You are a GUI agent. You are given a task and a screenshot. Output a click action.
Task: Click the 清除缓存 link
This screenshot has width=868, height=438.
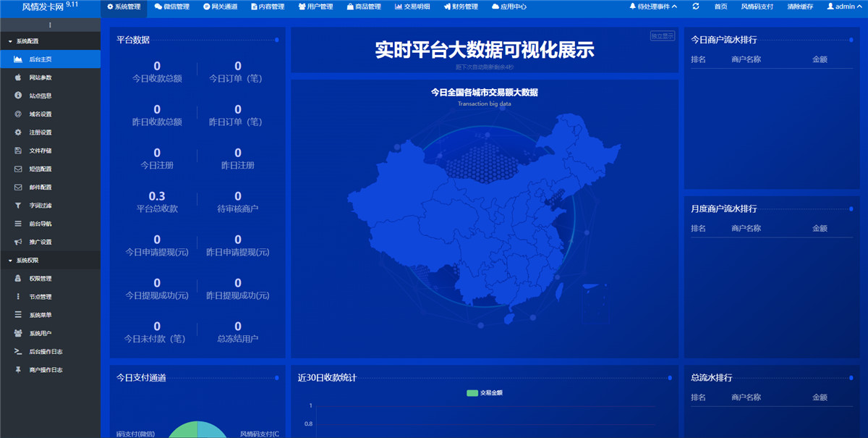click(800, 7)
